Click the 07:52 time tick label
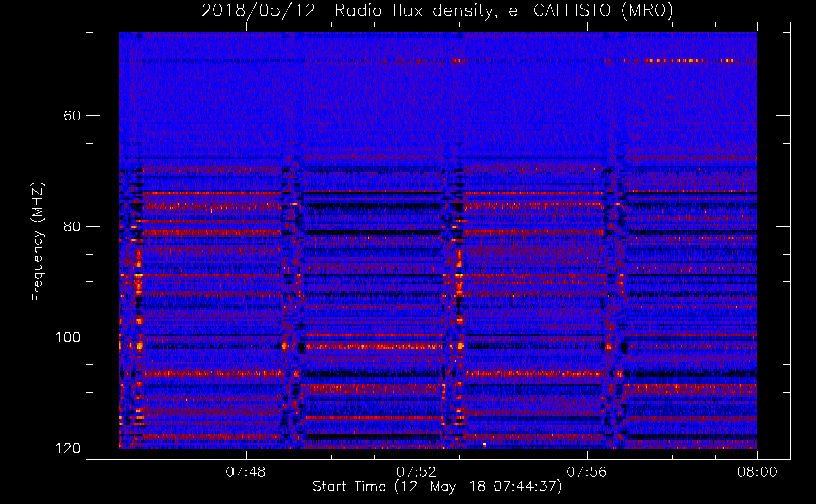This screenshot has height=504, width=816. (x=417, y=472)
